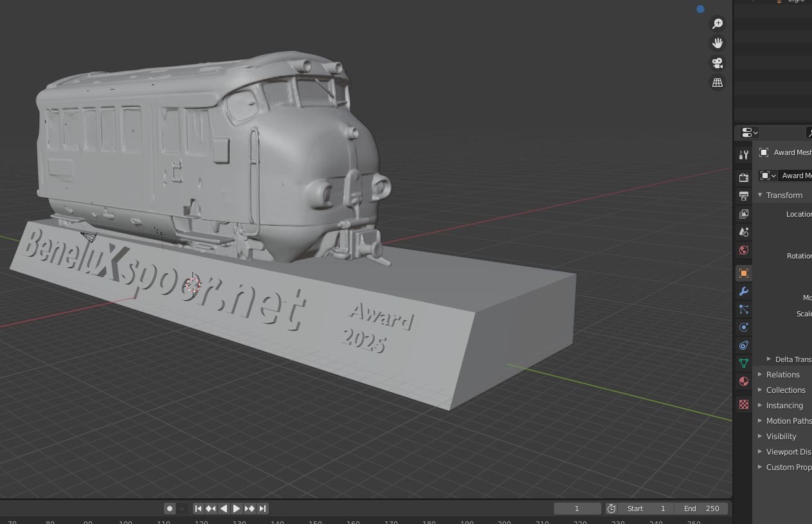The width and height of the screenshot is (812, 524).
Task: Jump to the first frame
Action: (198, 509)
